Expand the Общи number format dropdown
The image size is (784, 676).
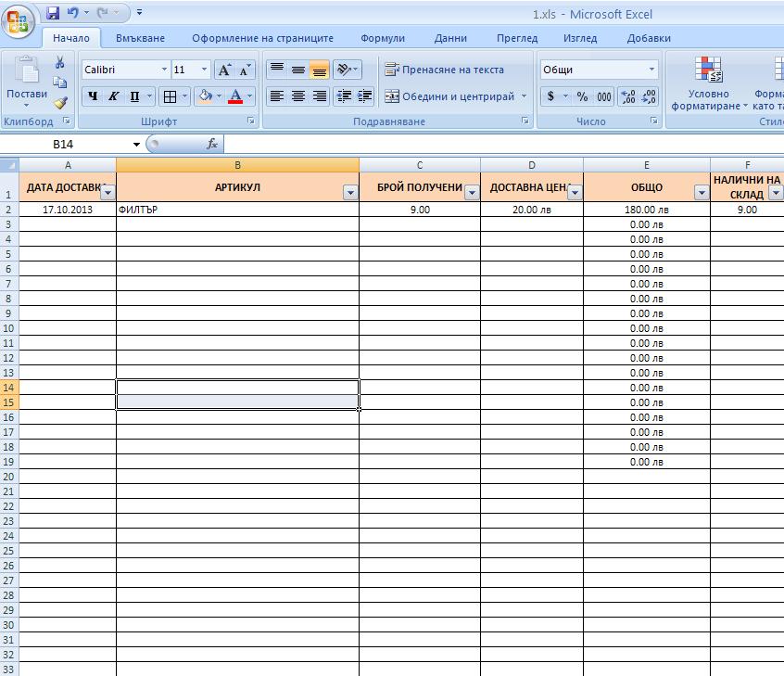pyautogui.click(x=651, y=70)
